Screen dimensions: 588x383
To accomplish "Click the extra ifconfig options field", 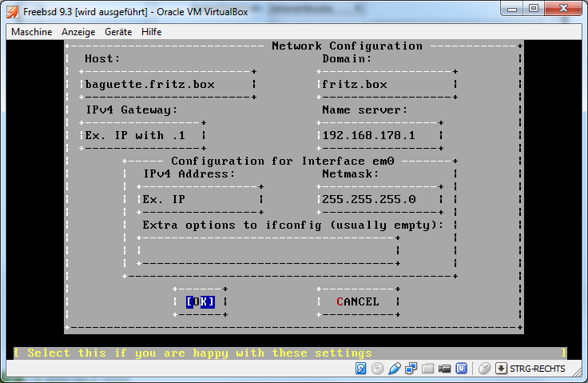I will pyautogui.click(x=268, y=250).
